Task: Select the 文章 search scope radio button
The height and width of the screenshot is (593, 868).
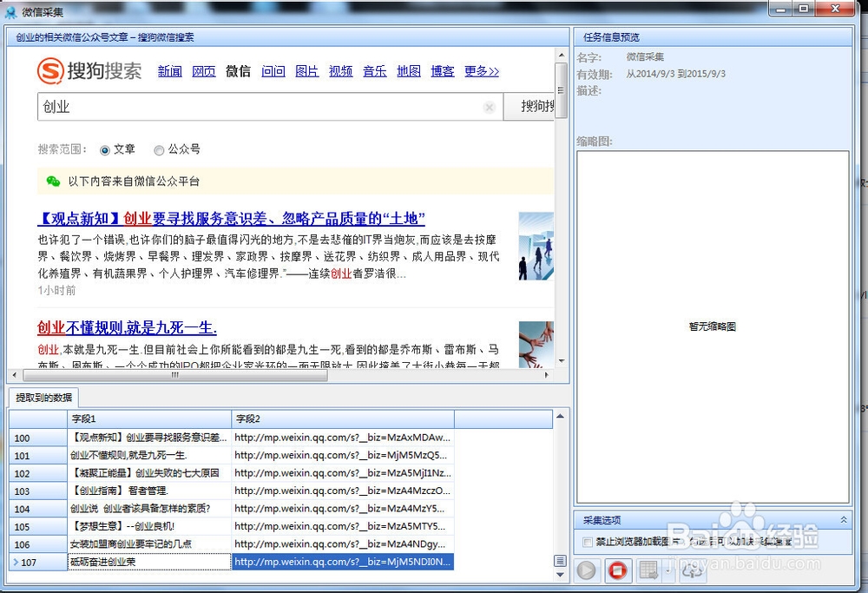Action: 105,149
